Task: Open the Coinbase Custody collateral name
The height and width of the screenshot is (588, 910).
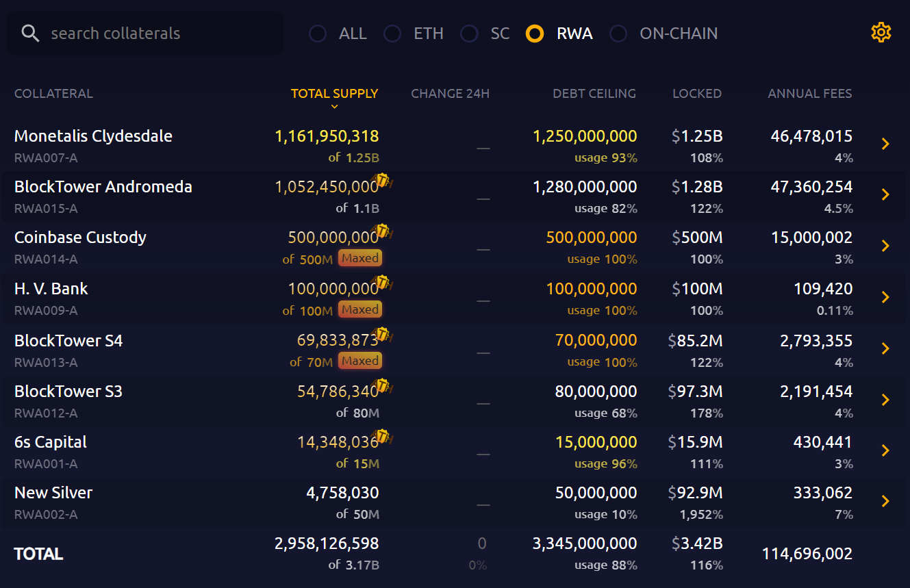Action: (80, 238)
